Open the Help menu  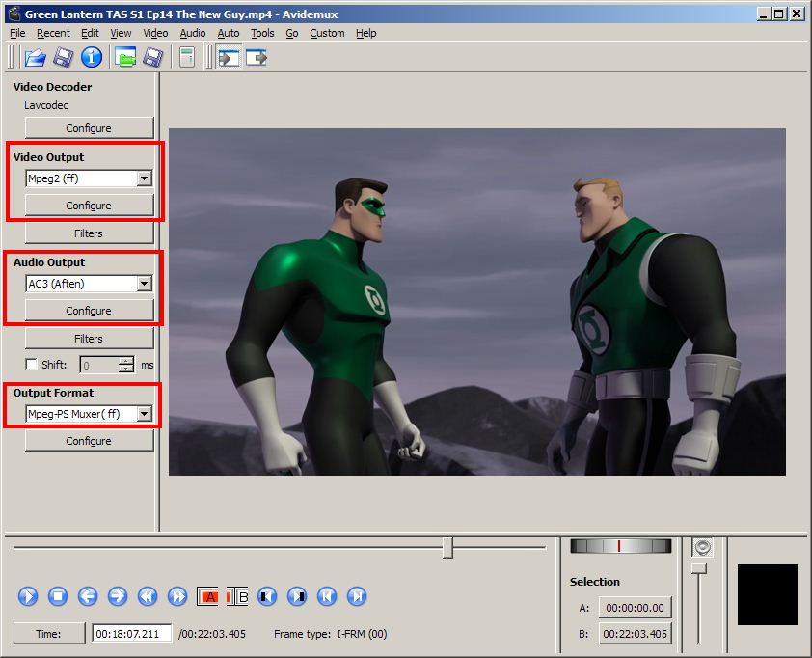tap(366, 33)
